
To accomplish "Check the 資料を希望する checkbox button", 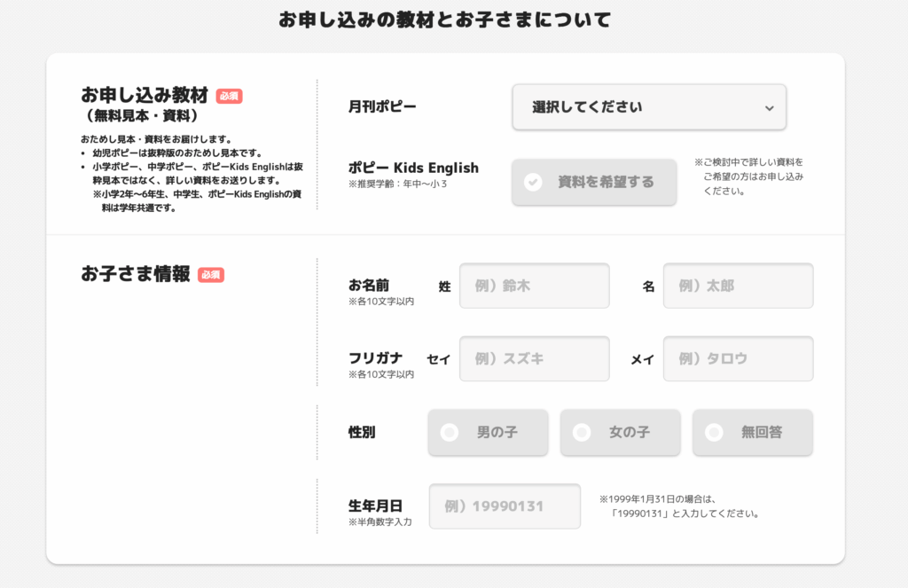I will pos(594,182).
